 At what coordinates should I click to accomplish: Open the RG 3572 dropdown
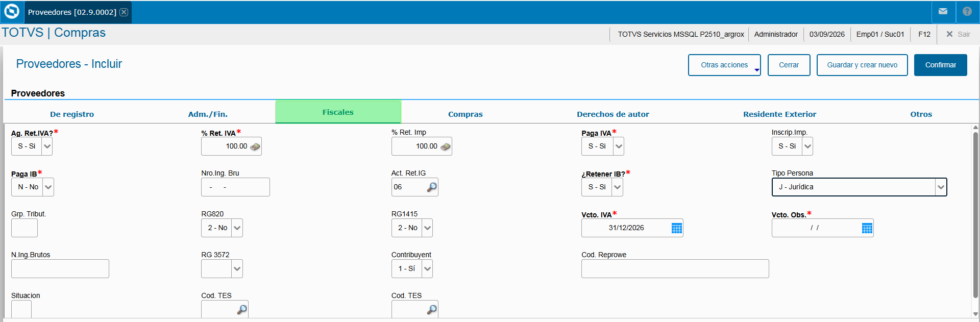click(x=237, y=269)
